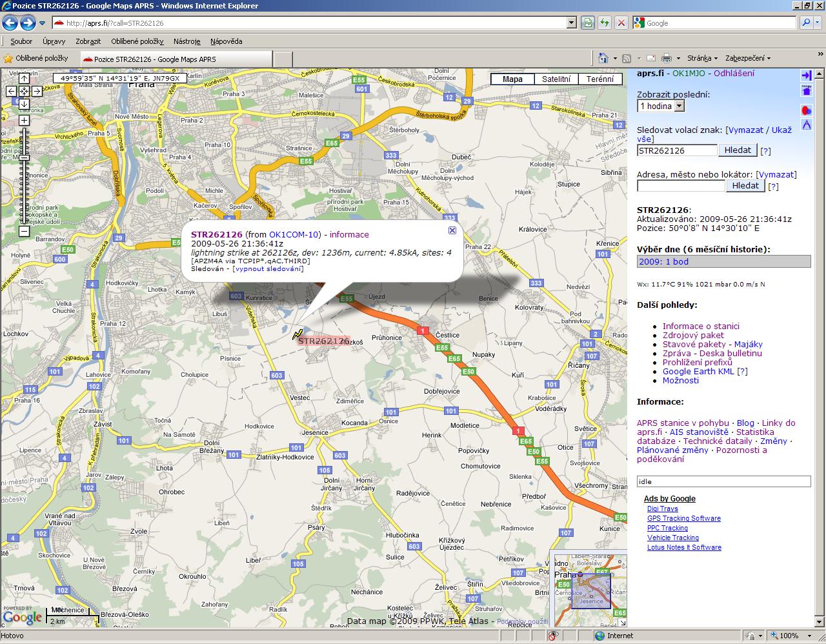Switch map to Terénní view

[x=600, y=79]
